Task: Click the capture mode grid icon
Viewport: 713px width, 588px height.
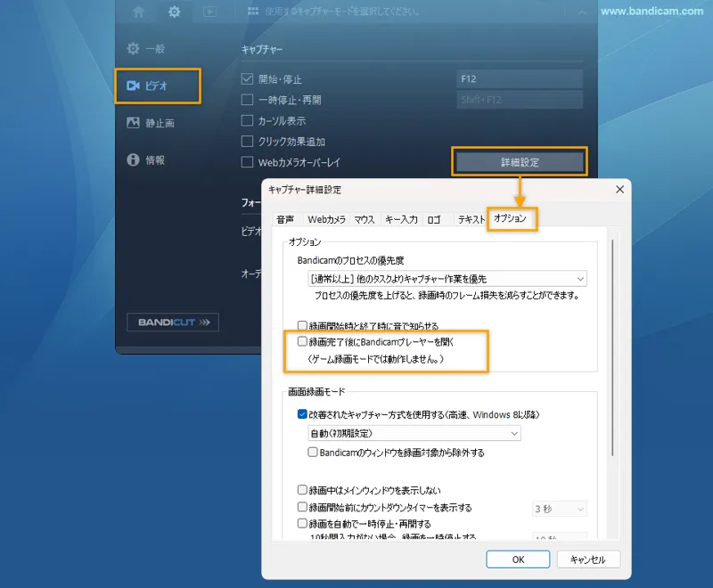Action: pyautogui.click(x=253, y=12)
